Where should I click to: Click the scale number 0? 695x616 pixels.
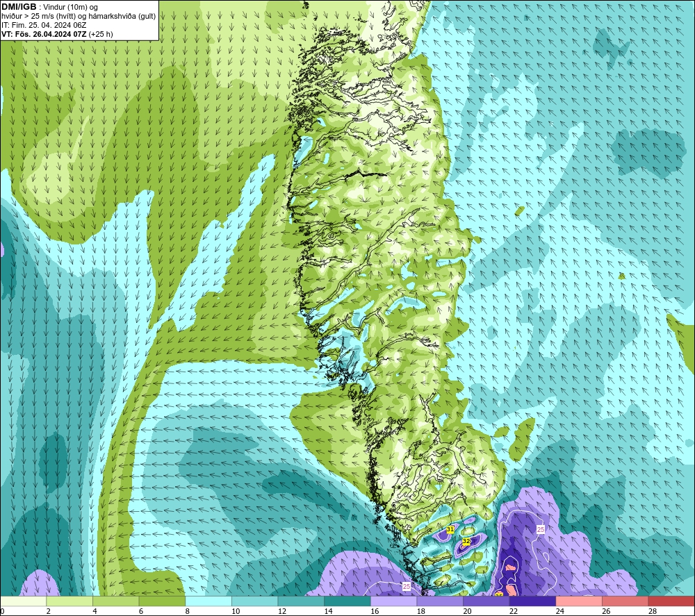point(3,611)
